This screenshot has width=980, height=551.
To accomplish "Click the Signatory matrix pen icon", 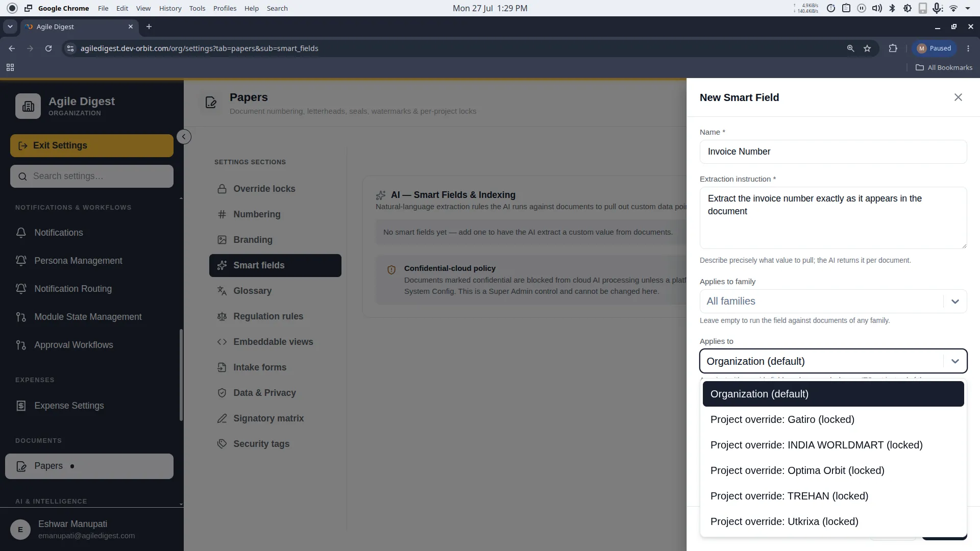I will coord(222,418).
